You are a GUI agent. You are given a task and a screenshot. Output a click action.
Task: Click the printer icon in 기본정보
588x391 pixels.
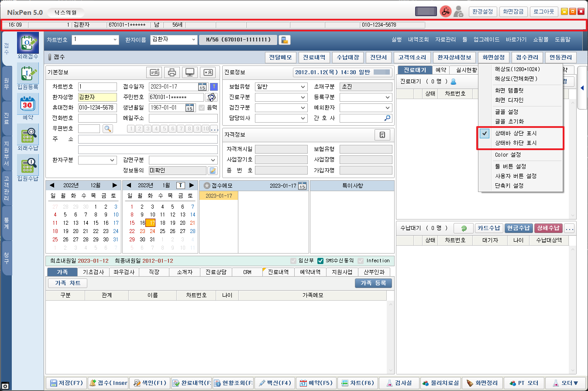point(172,72)
